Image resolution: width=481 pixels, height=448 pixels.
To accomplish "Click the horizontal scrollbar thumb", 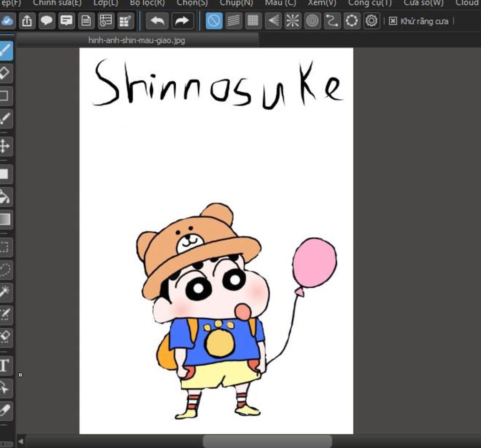I will tap(267, 441).
